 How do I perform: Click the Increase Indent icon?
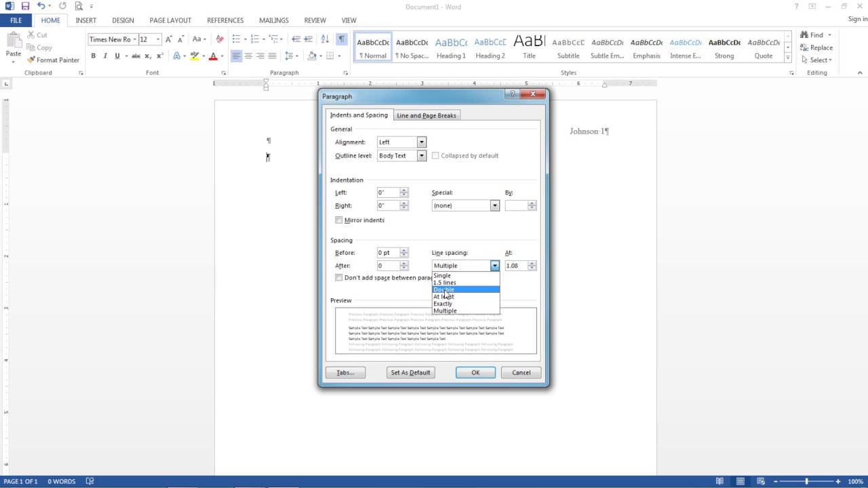point(309,39)
